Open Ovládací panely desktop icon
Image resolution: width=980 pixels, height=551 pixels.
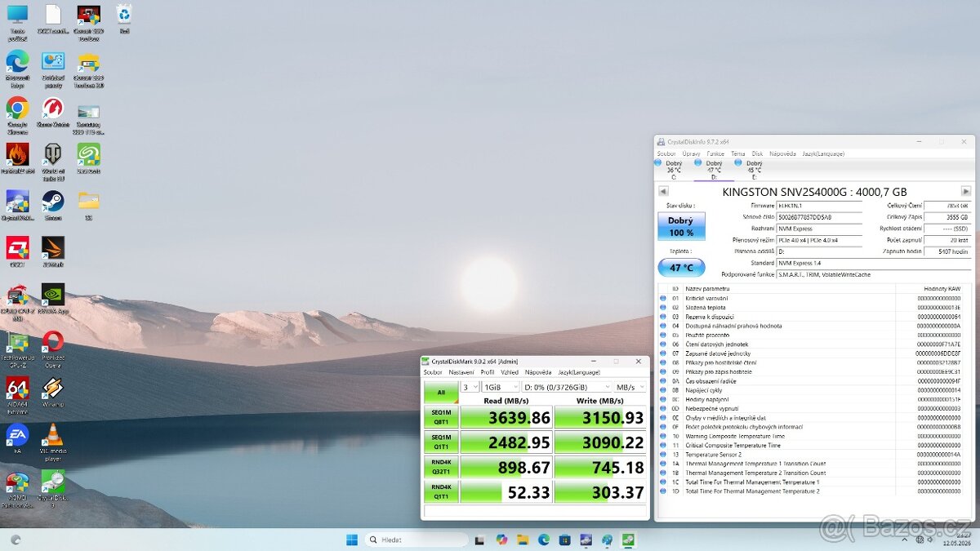pyautogui.click(x=53, y=69)
